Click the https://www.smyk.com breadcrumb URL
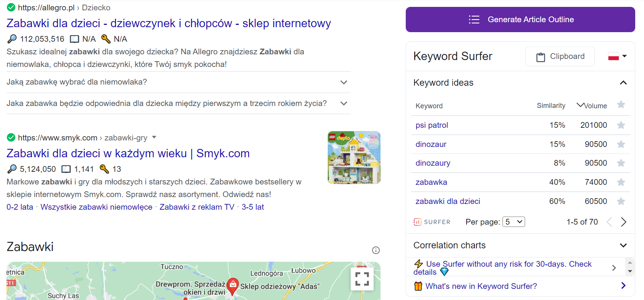Screen dimensions: 644x300 click(57, 138)
